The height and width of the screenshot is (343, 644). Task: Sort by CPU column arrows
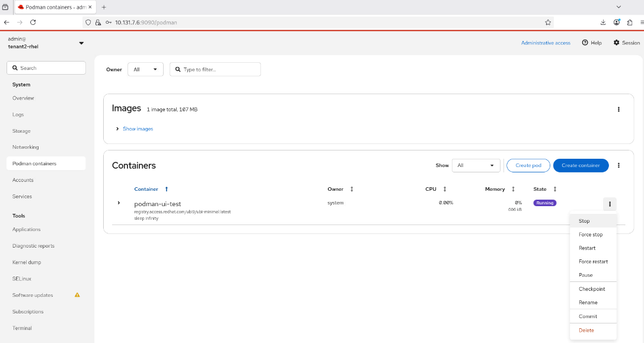pyautogui.click(x=445, y=189)
